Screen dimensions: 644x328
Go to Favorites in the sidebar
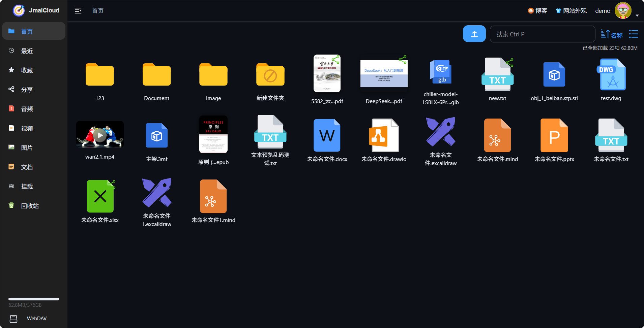tap(27, 70)
